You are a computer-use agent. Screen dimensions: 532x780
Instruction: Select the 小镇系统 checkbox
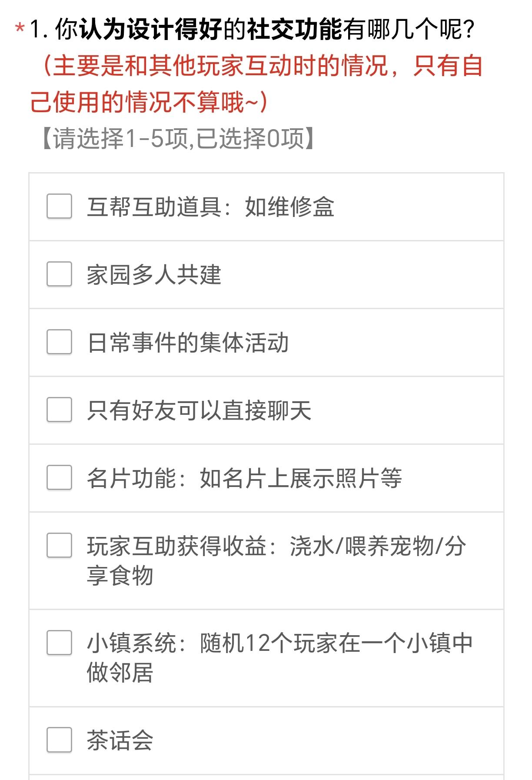point(59,643)
